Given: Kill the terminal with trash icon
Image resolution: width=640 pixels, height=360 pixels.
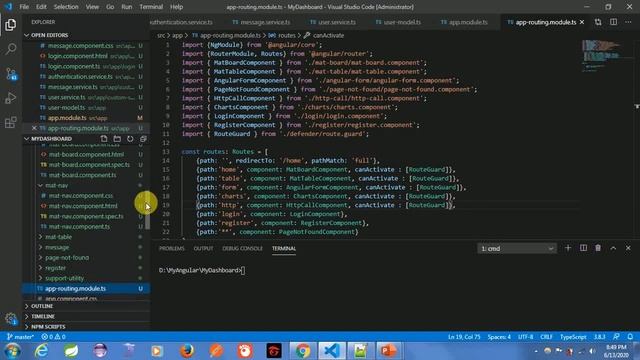Looking at the screenshot, I should point(598,248).
